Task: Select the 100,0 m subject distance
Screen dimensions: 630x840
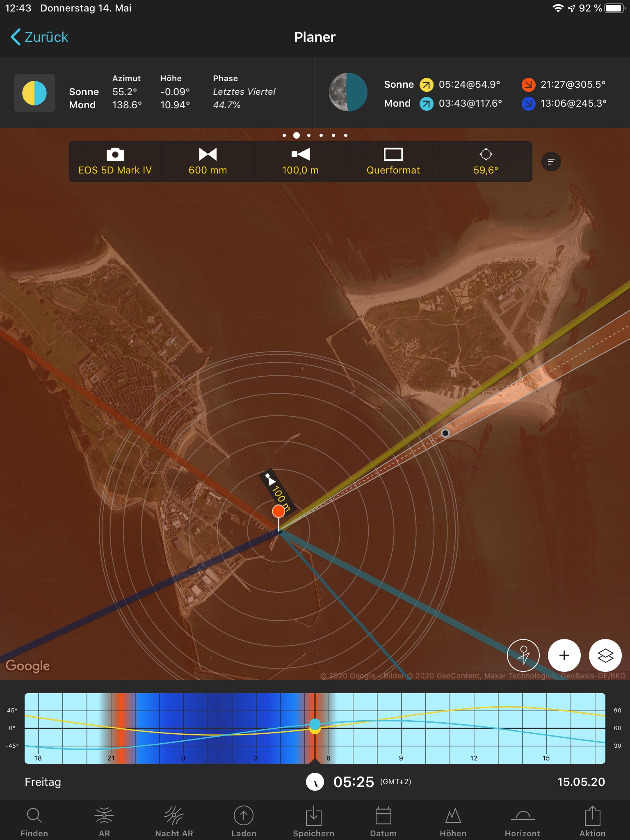Action: [300, 162]
